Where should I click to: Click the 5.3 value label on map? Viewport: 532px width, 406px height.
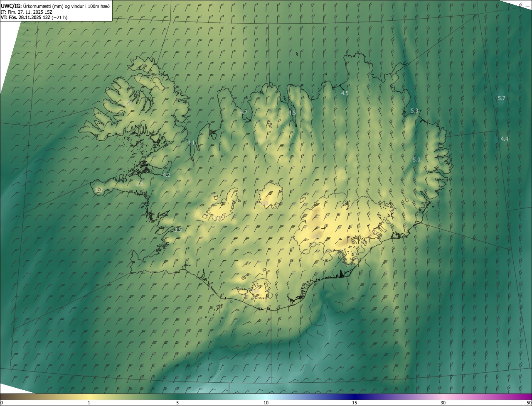(414, 111)
